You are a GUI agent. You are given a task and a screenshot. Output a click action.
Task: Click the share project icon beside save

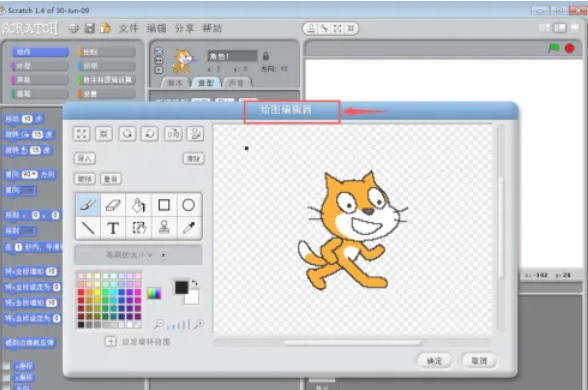(x=105, y=28)
